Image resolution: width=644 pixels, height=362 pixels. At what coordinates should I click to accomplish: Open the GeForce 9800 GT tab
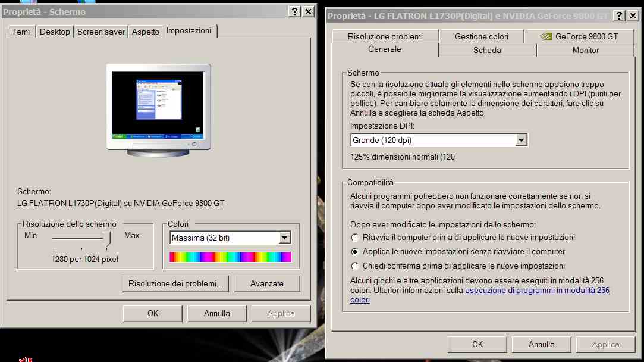[x=580, y=36]
